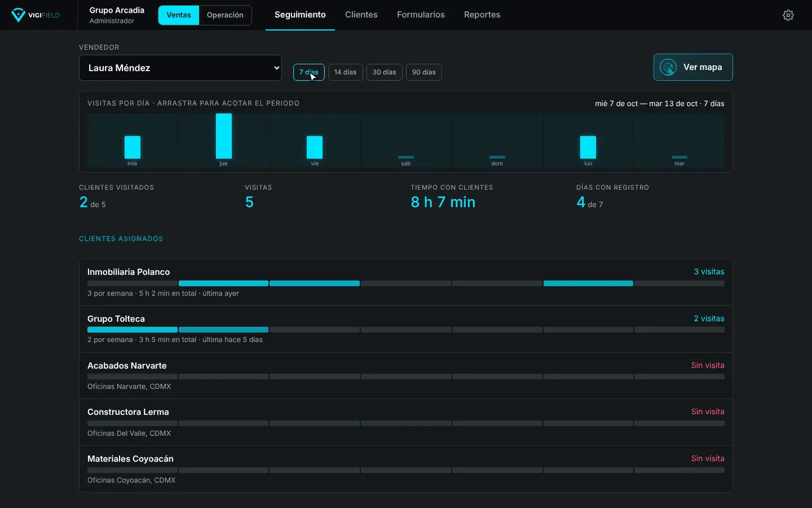The height and width of the screenshot is (508, 812).
Task: Click the VigiField logo icon
Action: (x=18, y=15)
